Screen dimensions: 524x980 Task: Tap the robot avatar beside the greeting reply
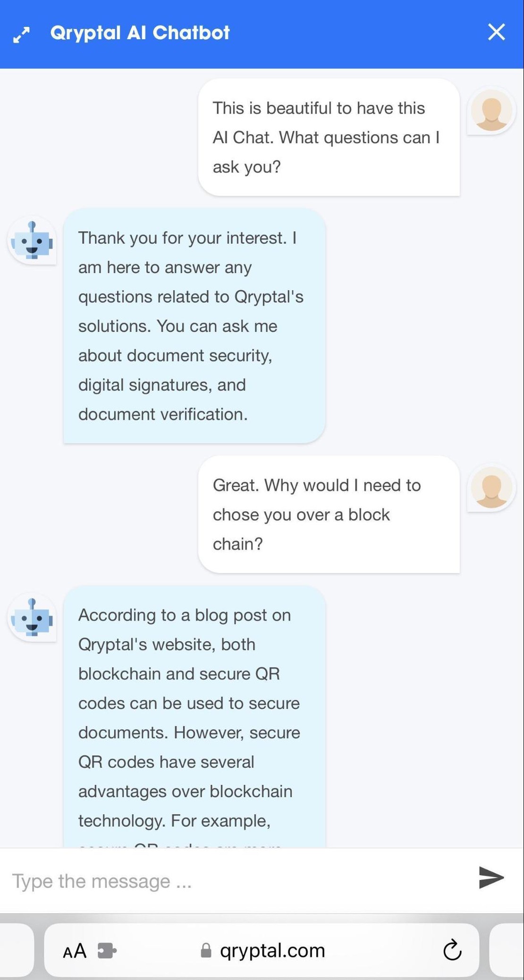click(x=32, y=241)
